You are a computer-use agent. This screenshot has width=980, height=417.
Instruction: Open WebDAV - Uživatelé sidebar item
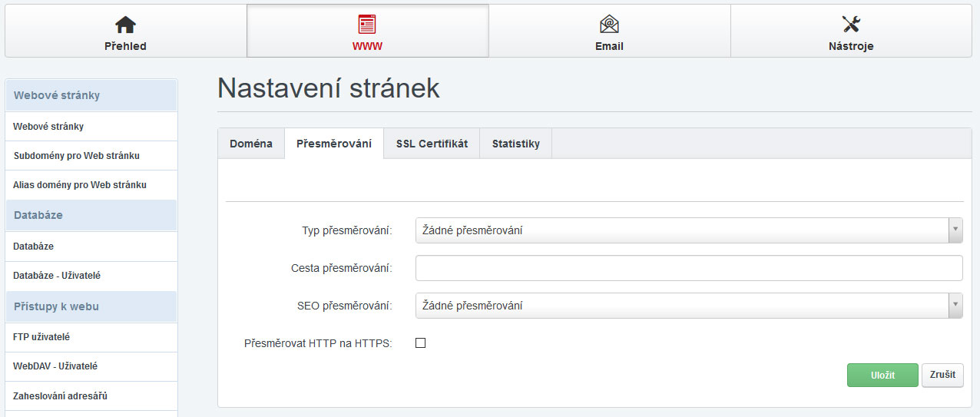pyautogui.click(x=55, y=367)
